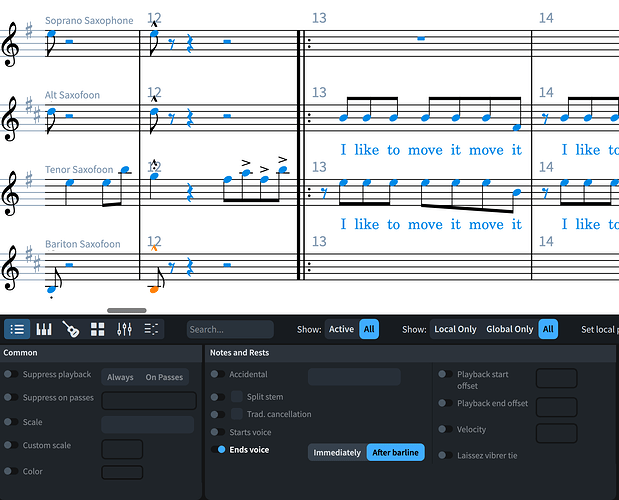Select the repeat barline on Bariton staff
Screen dimensions: 619x500
[x=303, y=266]
